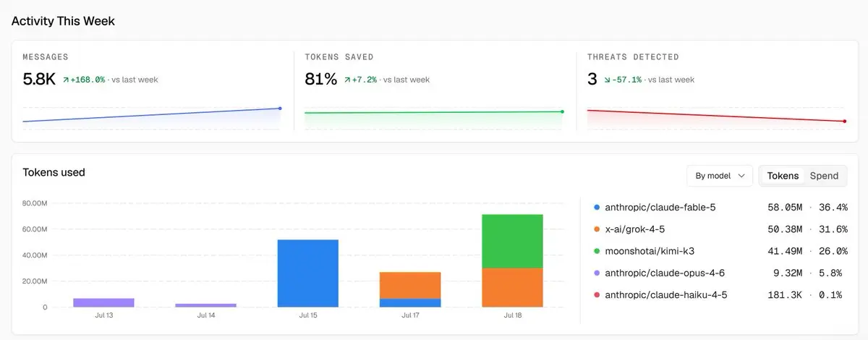Click the 40.00M y-axis label

[x=35, y=255]
